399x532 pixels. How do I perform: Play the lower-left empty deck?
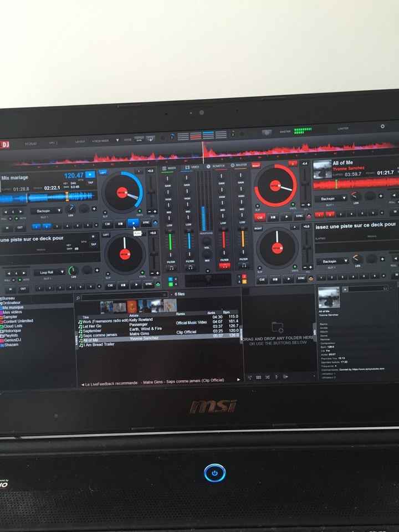136,285
